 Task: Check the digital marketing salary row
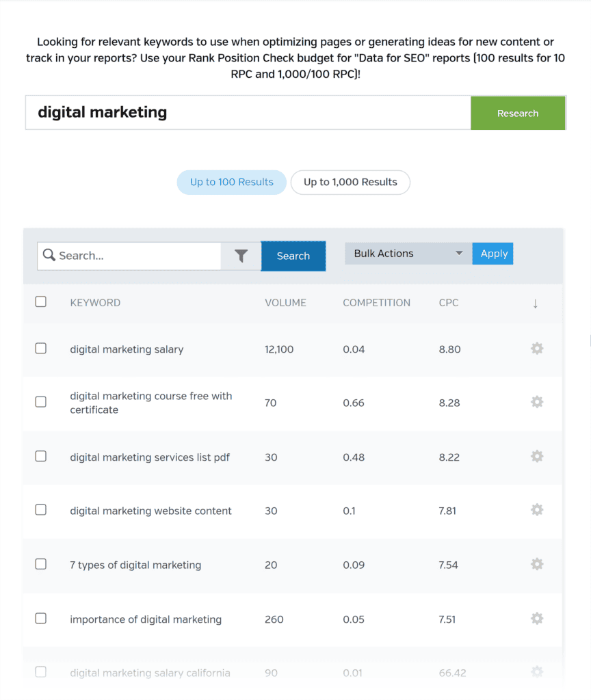point(41,349)
